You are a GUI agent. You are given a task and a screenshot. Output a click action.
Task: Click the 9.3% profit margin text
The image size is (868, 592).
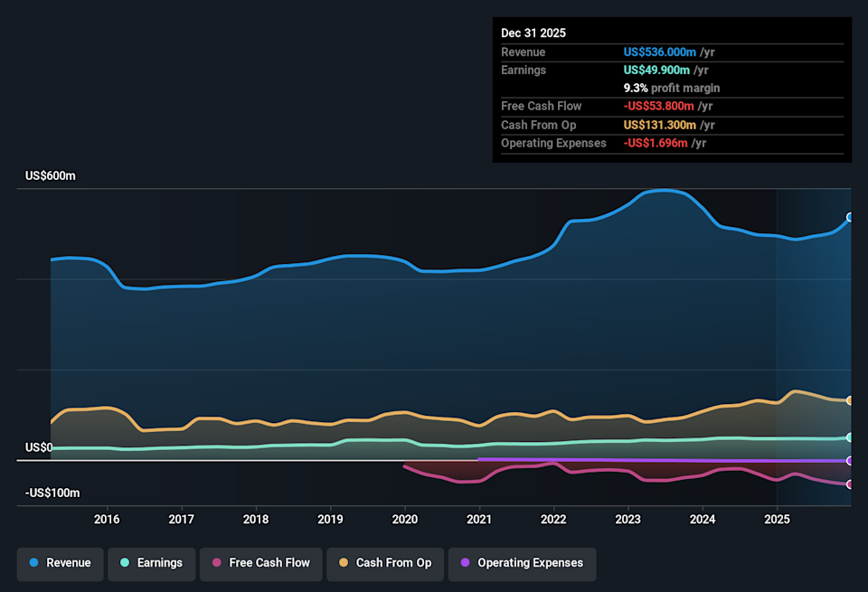pyautogui.click(x=672, y=89)
